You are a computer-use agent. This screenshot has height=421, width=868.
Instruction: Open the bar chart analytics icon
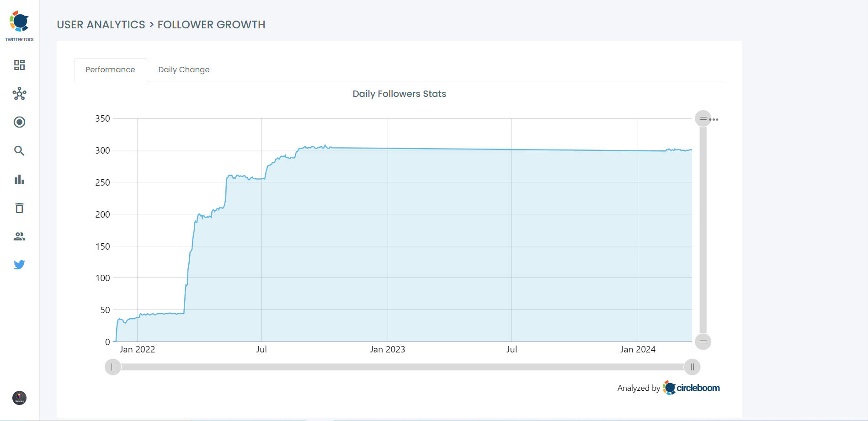(19, 179)
